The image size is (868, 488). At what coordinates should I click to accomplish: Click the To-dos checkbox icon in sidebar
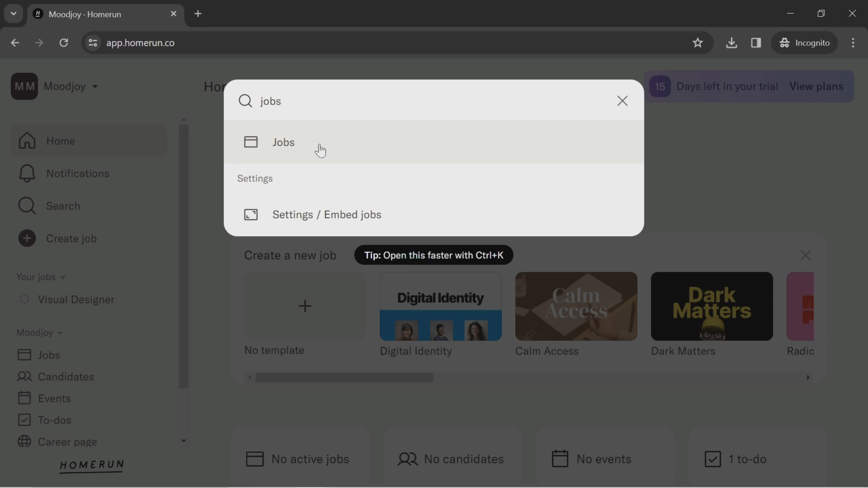[23, 420]
